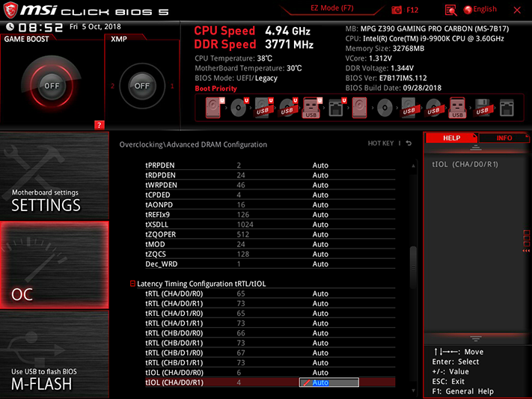The height and width of the screenshot is (399, 532).
Task: Switch to the HELP tab
Action: click(451, 138)
